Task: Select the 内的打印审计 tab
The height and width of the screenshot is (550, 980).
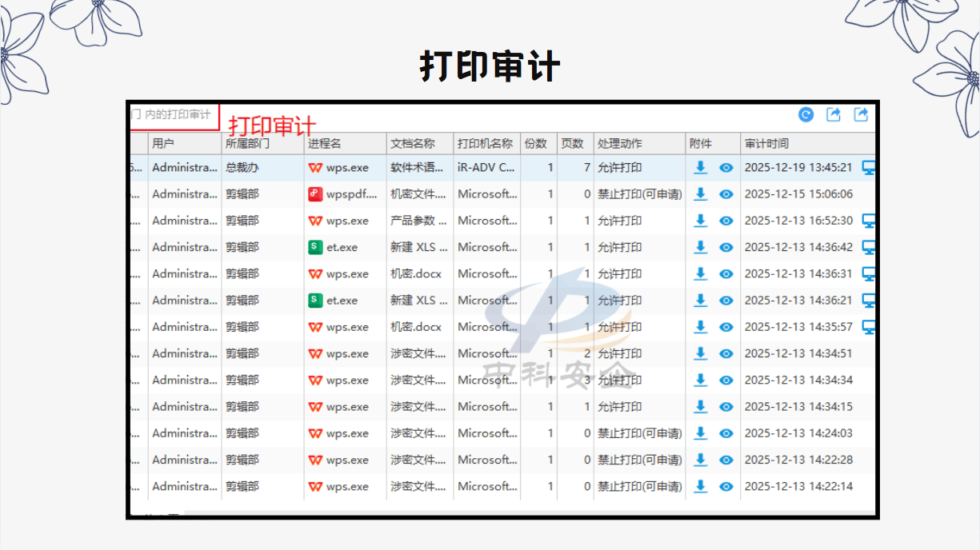Action: point(174,115)
